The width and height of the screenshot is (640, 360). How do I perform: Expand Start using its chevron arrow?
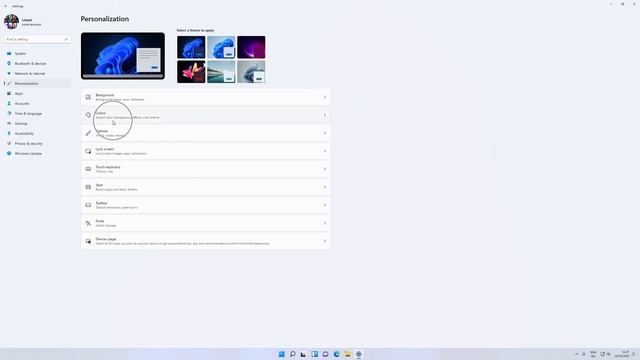(325, 187)
